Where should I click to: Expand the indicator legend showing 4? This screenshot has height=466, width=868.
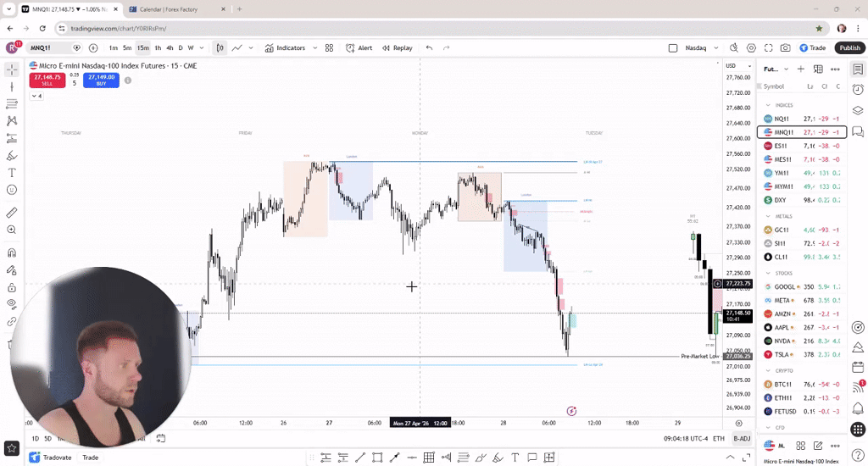click(36, 96)
